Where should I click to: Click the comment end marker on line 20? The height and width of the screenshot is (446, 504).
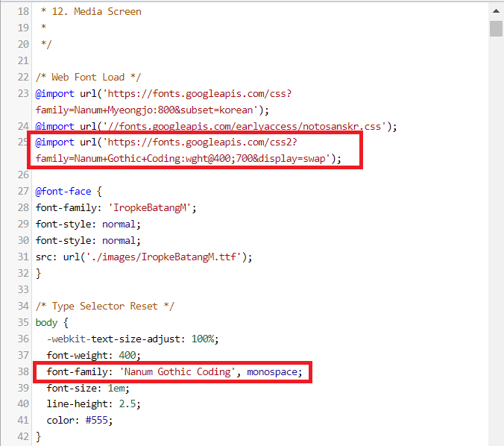click(46, 44)
